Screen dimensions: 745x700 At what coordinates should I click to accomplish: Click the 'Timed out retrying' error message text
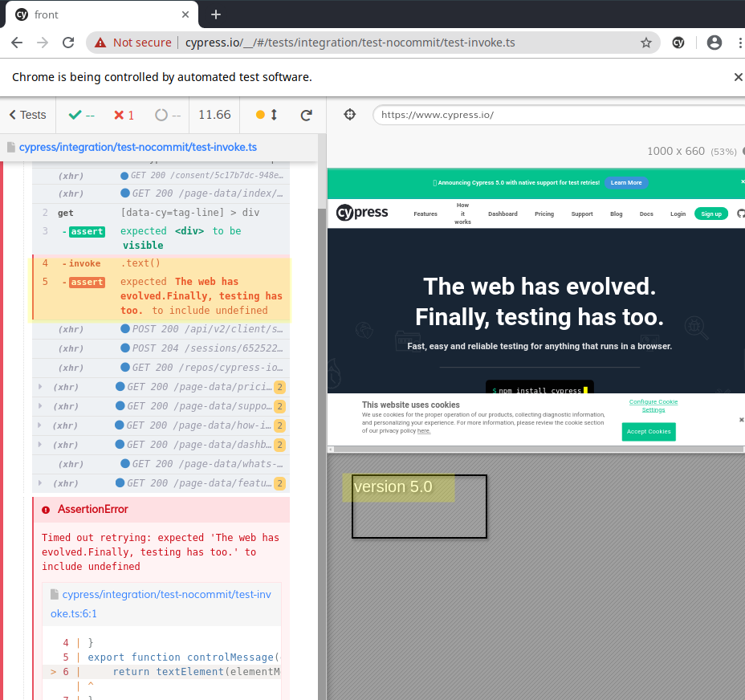point(161,552)
